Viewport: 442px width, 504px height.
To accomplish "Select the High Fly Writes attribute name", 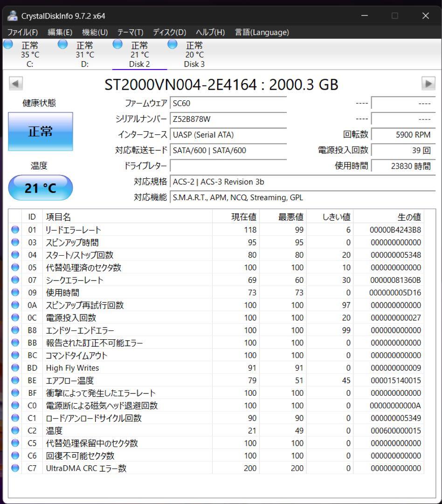I will pyautogui.click(x=73, y=368).
